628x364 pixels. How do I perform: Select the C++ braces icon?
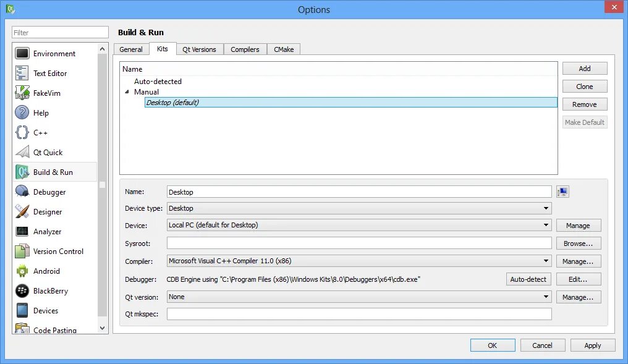coord(22,132)
